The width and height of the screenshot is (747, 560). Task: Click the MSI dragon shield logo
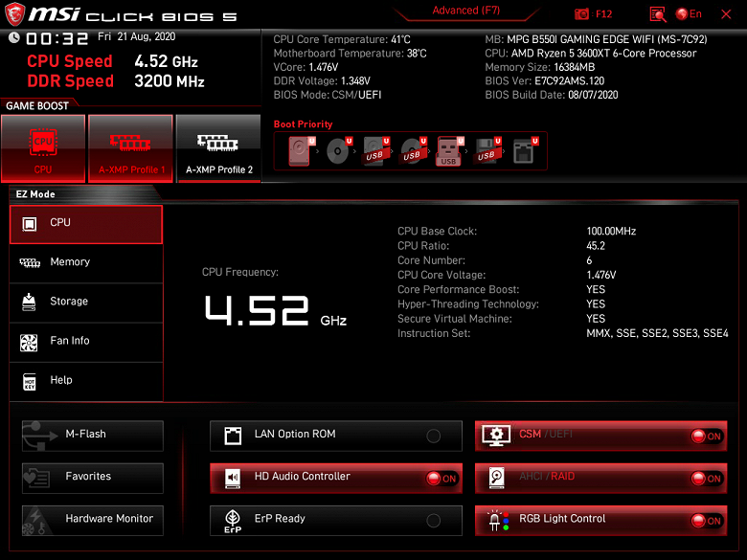pyautogui.click(x=14, y=13)
